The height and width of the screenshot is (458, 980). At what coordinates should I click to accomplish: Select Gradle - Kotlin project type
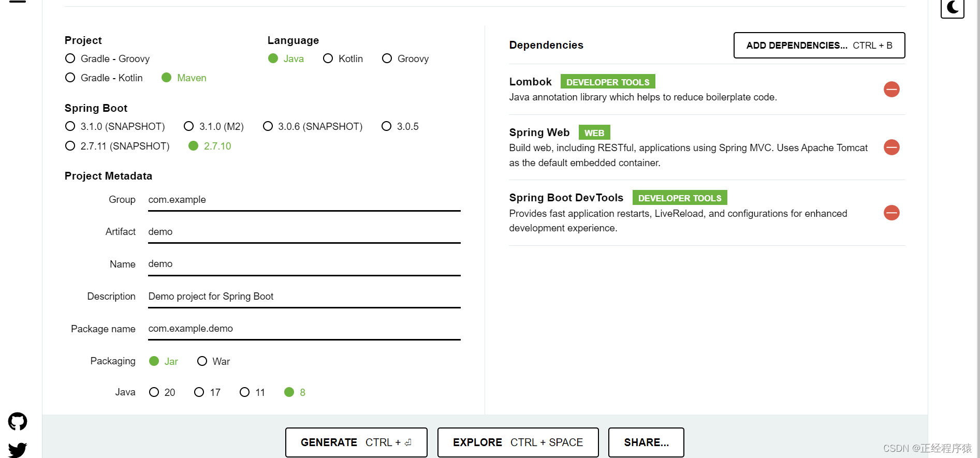coord(104,78)
